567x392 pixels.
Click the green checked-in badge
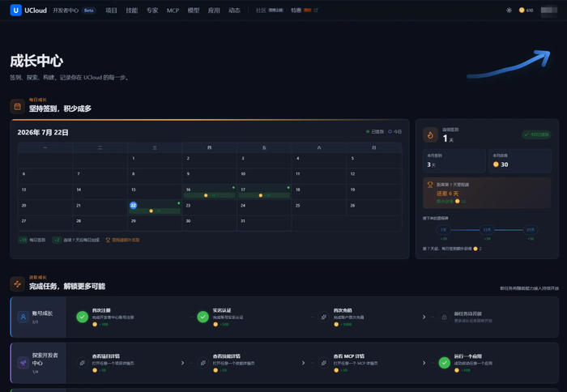[x=536, y=134]
